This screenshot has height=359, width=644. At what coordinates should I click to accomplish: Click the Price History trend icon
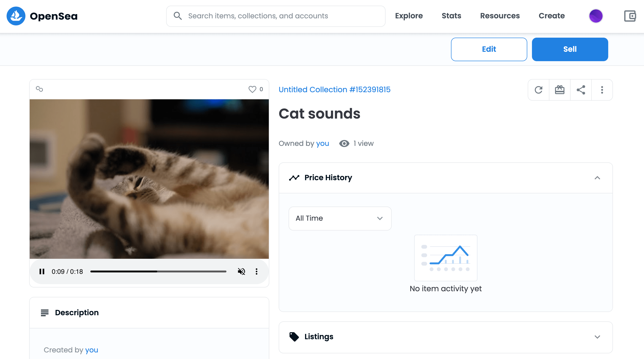tap(294, 178)
